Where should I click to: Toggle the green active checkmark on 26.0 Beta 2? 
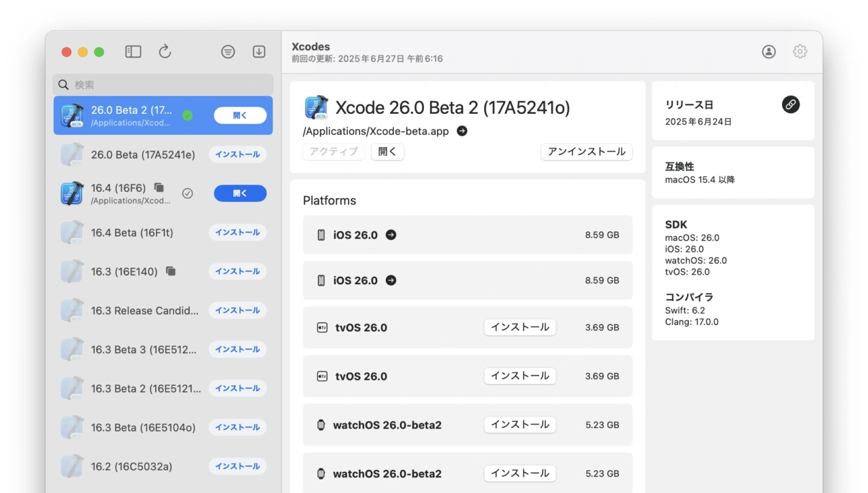[188, 115]
